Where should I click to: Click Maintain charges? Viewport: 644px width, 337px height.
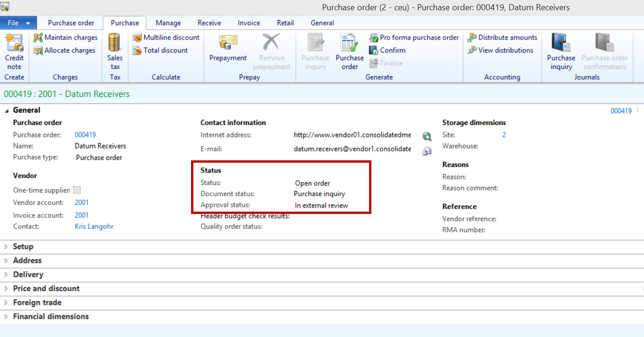[66, 37]
